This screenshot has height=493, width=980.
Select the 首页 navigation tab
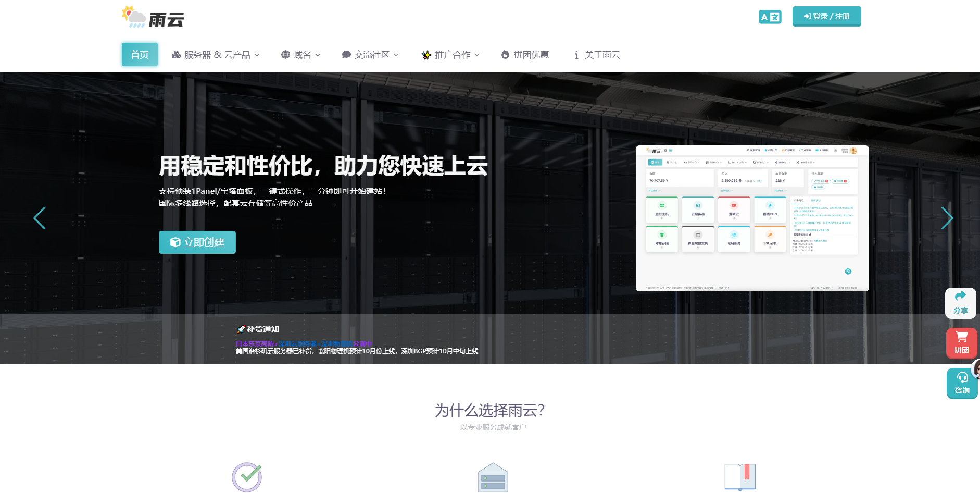(x=140, y=55)
